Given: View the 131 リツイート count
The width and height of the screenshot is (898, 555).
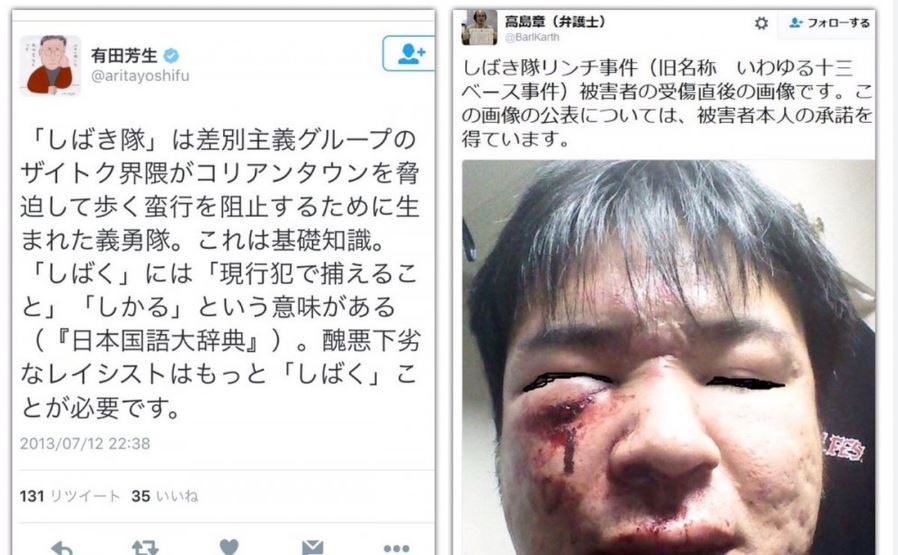Looking at the screenshot, I should 70,496.
